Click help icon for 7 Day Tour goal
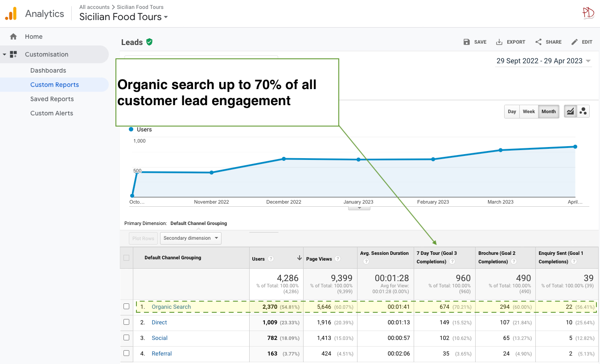 [x=452, y=262]
